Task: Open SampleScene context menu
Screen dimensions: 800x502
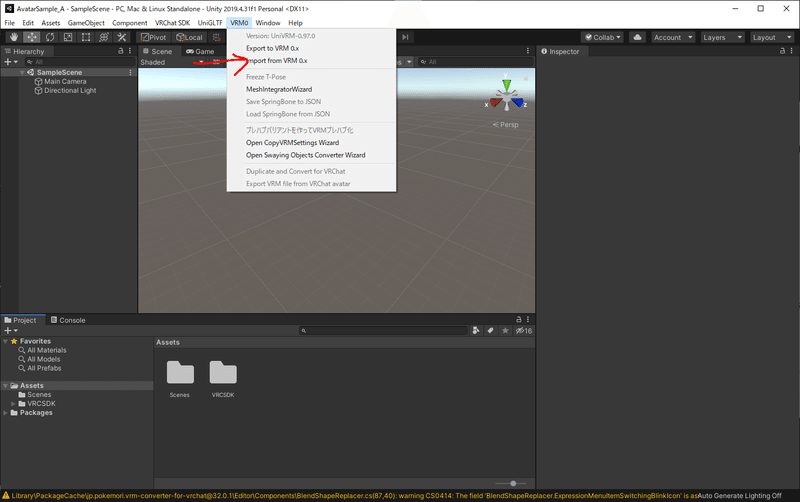Action: [x=131, y=72]
